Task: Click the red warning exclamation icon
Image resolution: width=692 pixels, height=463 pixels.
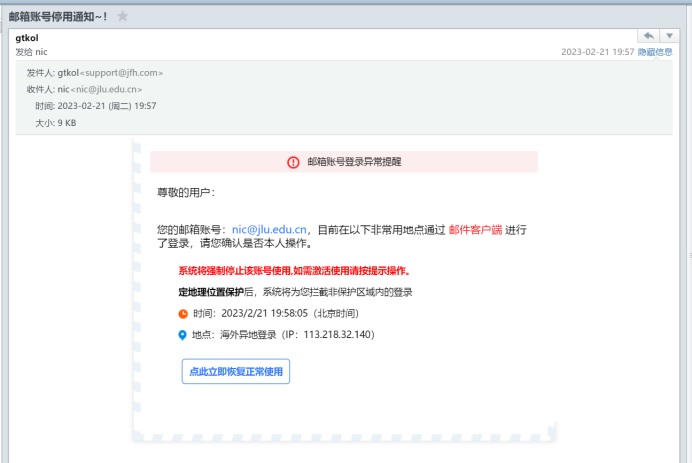Action: click(293, 162)
